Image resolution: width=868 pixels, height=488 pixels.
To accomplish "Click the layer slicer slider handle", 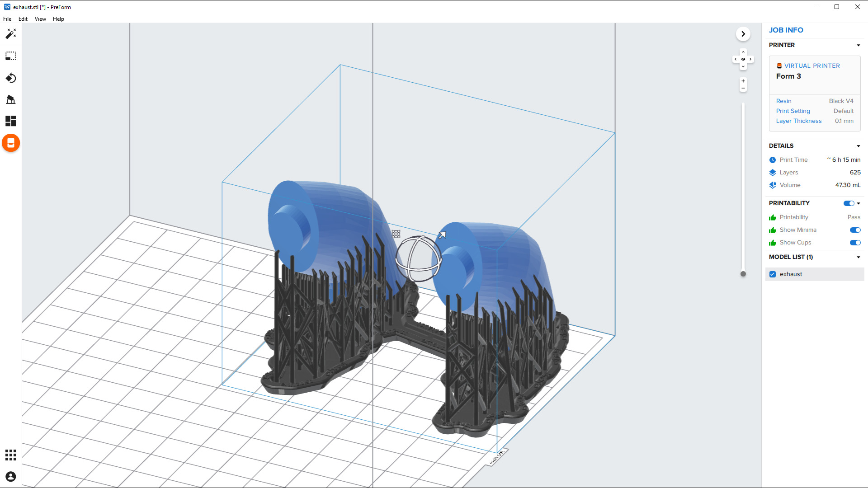I will tap(743, 274).
